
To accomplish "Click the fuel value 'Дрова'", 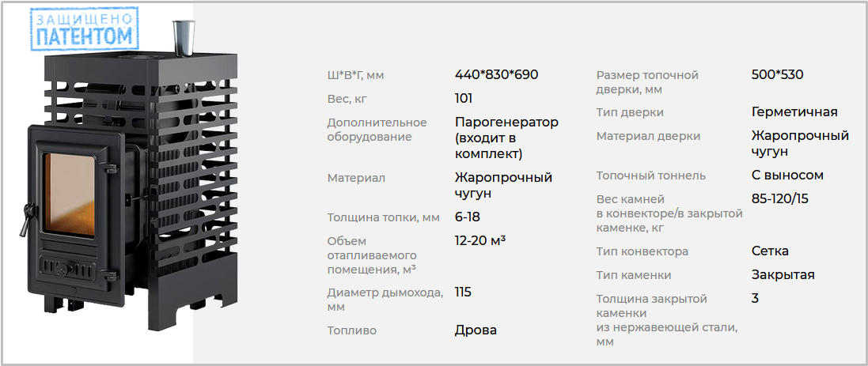I will click(x=476, y=330).
